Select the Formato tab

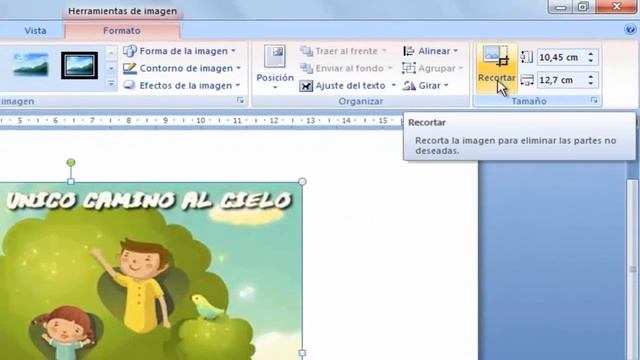[122, 31]
